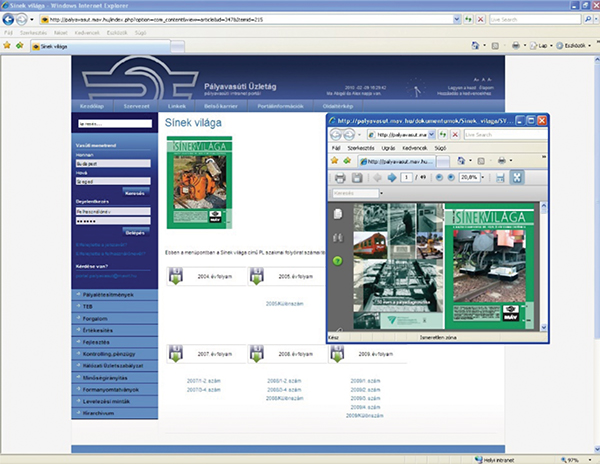Screen dimensions: 600x464
Task: Click stop button in popup browser window
Action: (x=455, y=134)
